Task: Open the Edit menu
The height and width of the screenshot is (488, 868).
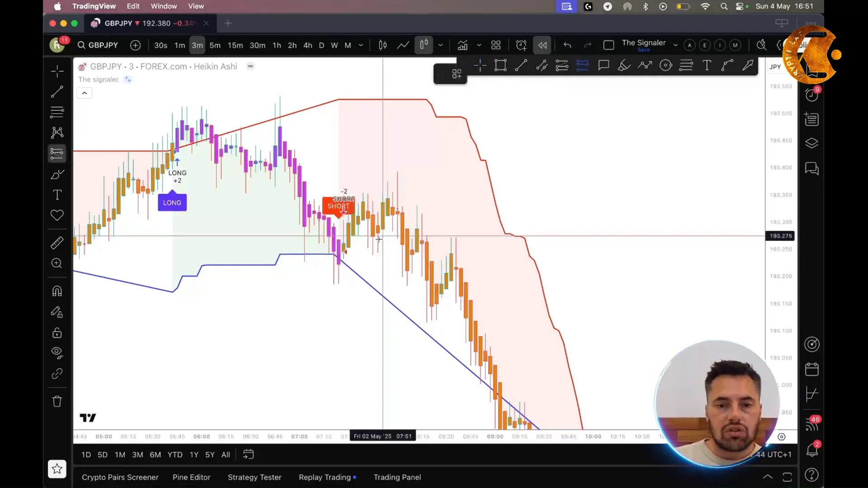Action: pyautogui.click(x=133, y=6)
